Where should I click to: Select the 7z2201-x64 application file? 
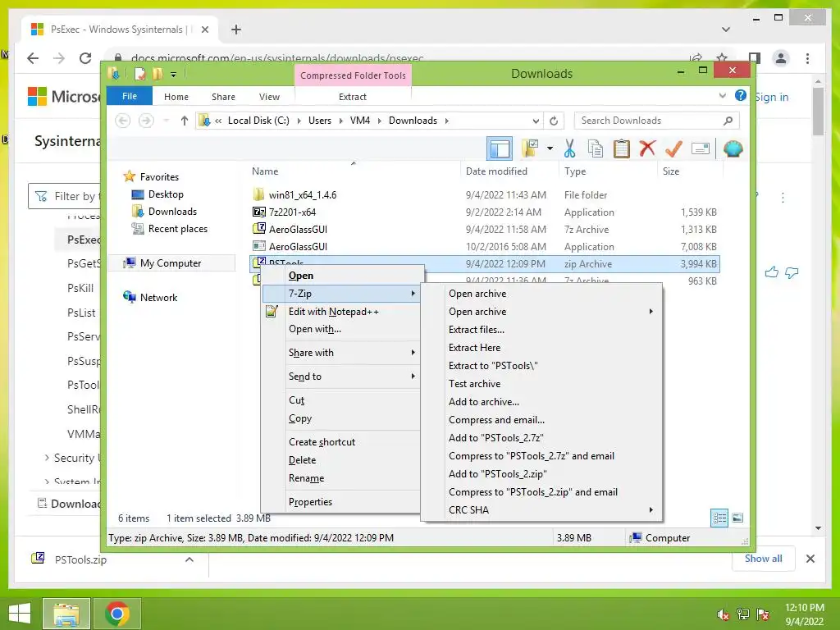pyautogui.click(x=293, y=212)
